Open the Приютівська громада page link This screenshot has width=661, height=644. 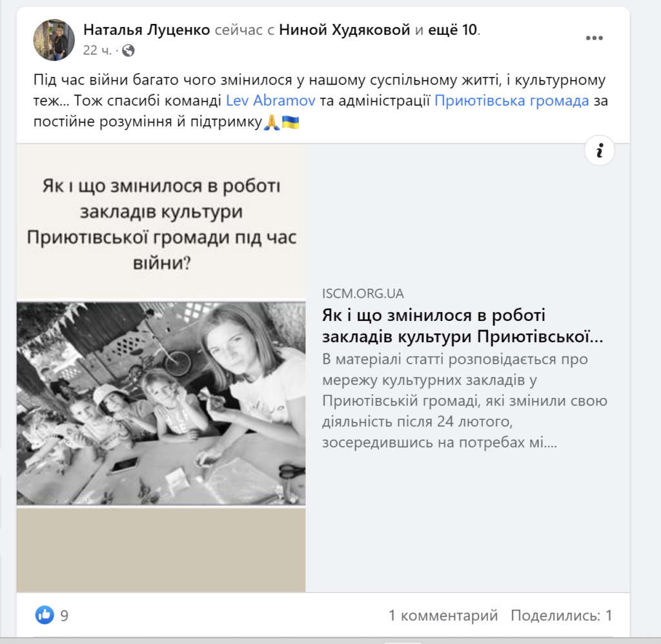point(512,100)
